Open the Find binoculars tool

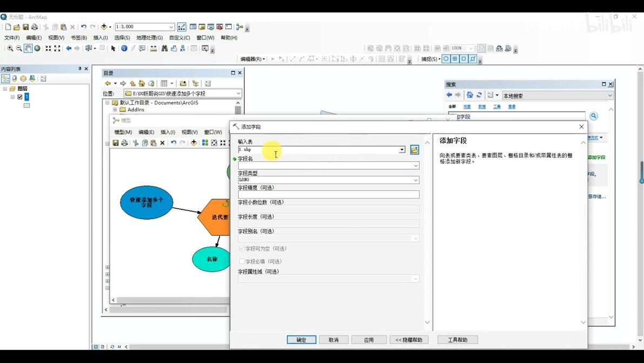tap(164, 48)
